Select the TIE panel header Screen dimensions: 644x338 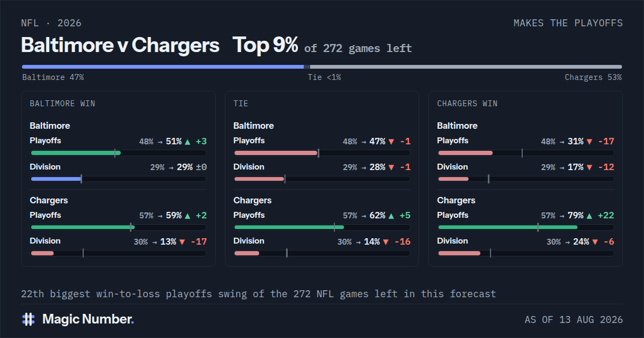point(241,104)
